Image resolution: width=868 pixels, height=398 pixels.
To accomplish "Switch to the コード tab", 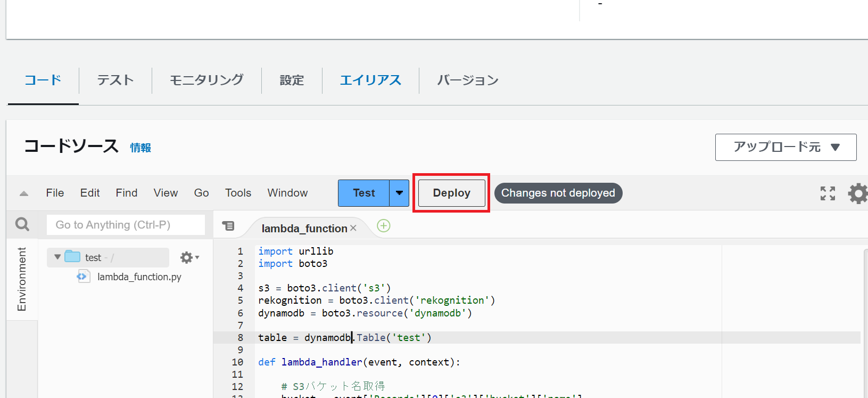I will click(43, 80).
